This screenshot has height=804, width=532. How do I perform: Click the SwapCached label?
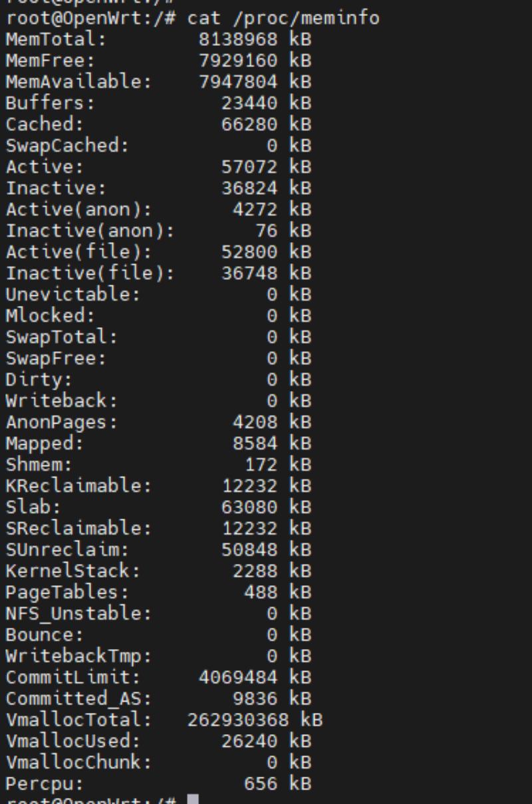[x=67, y=146]
